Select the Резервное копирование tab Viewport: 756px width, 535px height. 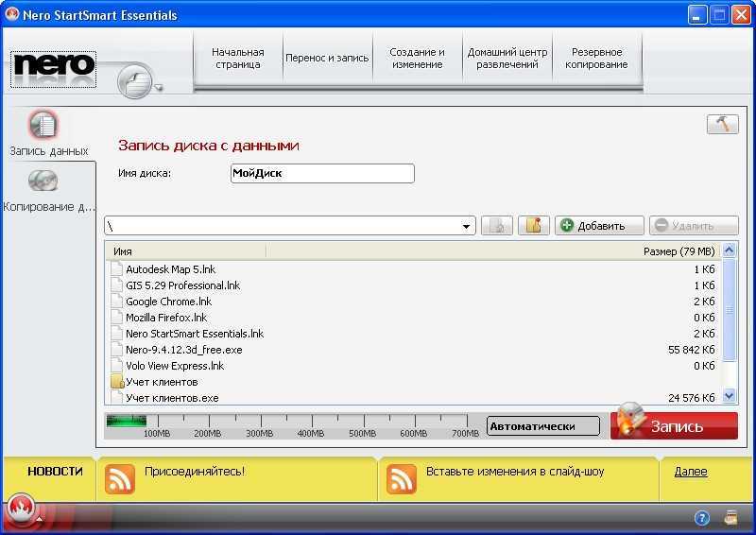(x=596, y=58)
